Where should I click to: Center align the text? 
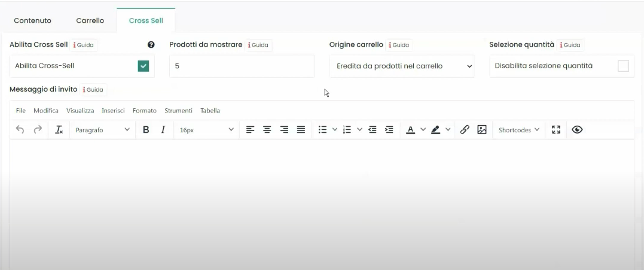267,130
